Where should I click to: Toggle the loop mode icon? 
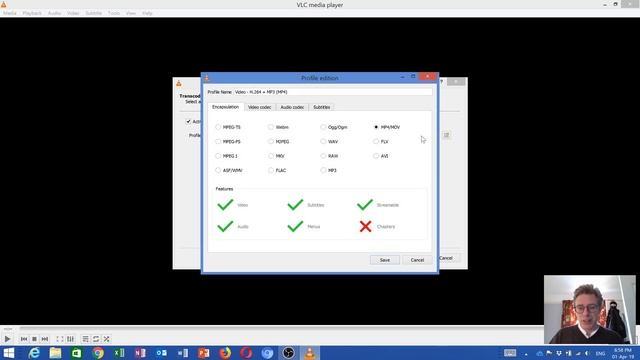click(96, 339)
